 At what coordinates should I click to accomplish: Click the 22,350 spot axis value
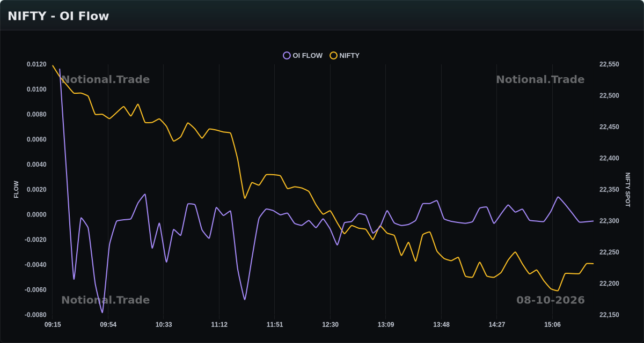tap(609, 190)
